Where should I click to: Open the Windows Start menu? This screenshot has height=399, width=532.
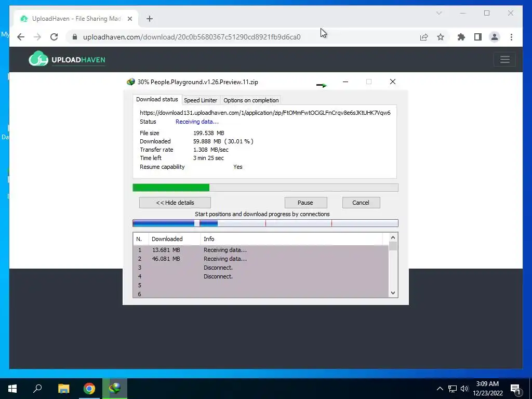(12, 389)
